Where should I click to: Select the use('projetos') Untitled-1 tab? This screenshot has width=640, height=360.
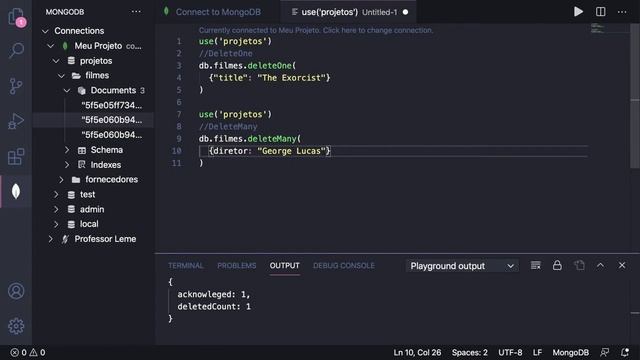click(348, 12)
